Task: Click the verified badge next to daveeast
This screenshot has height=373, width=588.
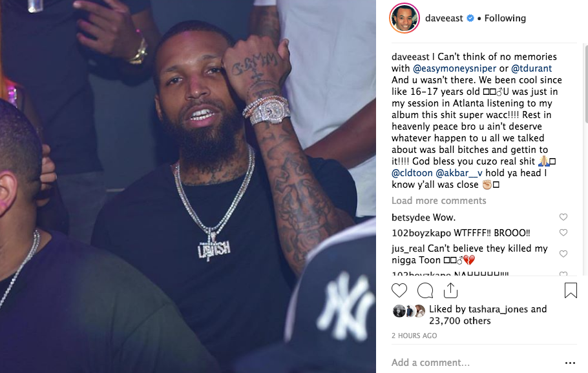Action: (470, 18)
